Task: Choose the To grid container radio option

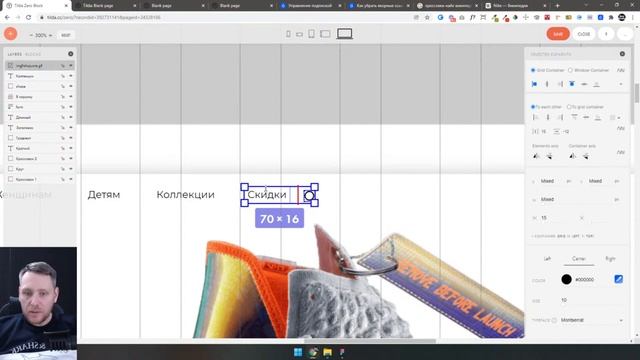Action: 569,107
